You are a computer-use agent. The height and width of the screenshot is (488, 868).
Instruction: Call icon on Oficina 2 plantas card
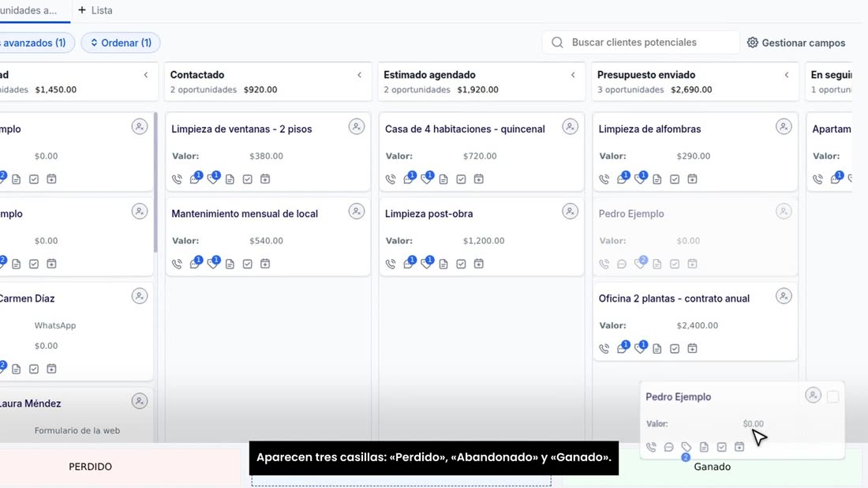tap(604, 349)
